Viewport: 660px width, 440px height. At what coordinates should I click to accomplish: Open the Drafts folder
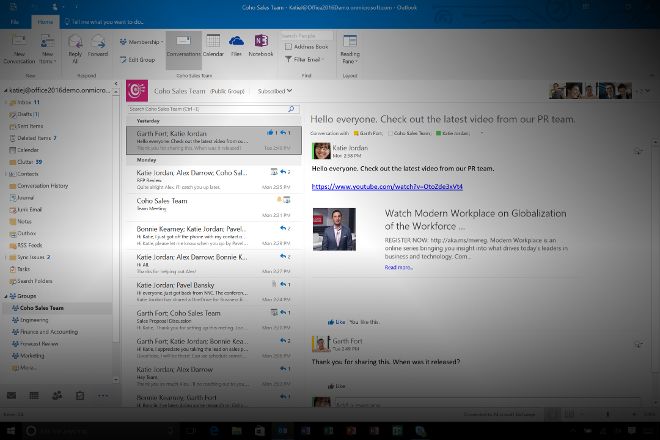(24, 114)
